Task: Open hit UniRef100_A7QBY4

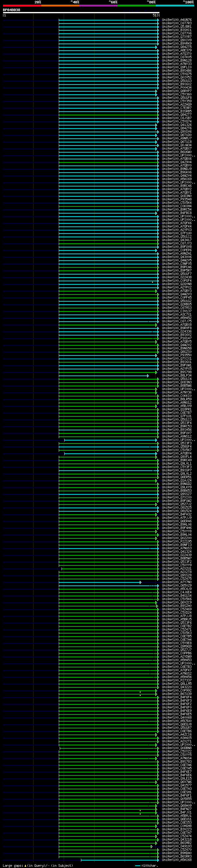Action: [x=176, y=453]
